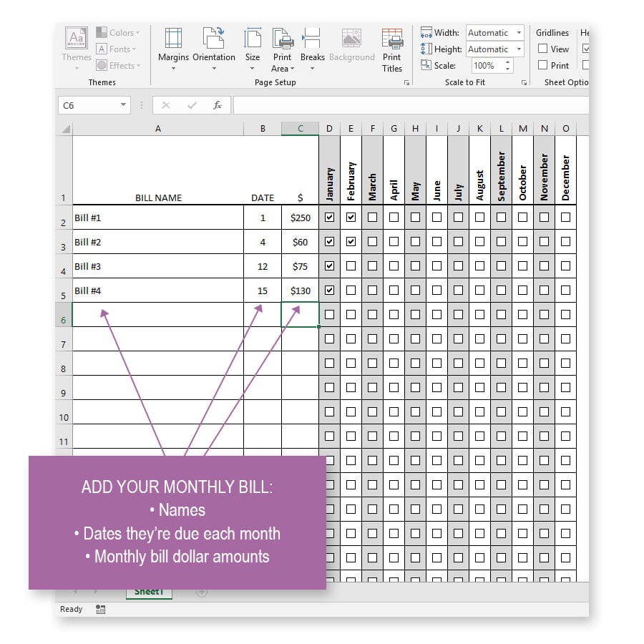The image size is (644, 644).
Task: Enable the Gridlines View checkbox
Action: 543,49
